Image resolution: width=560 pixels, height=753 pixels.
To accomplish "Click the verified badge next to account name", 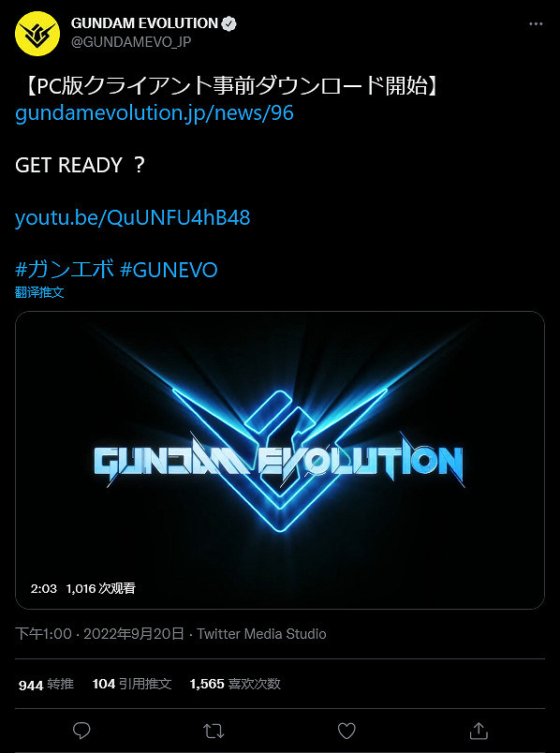I will point(228,23).
